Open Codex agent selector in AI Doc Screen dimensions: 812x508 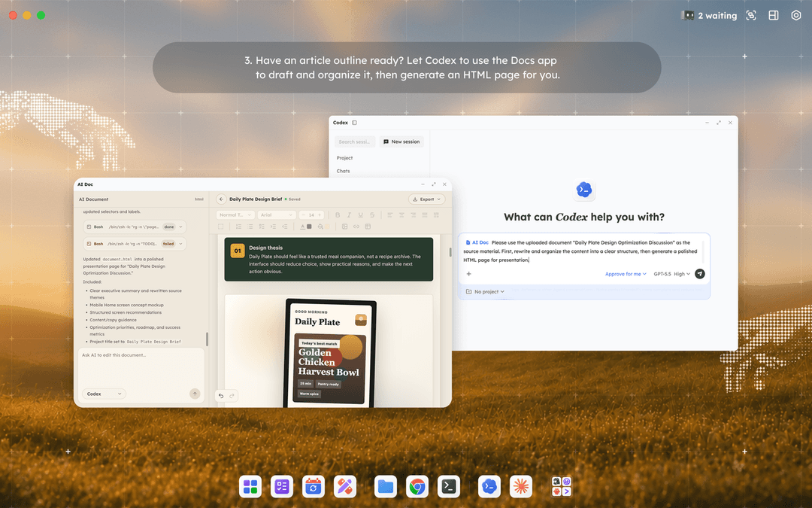[104, 394]
